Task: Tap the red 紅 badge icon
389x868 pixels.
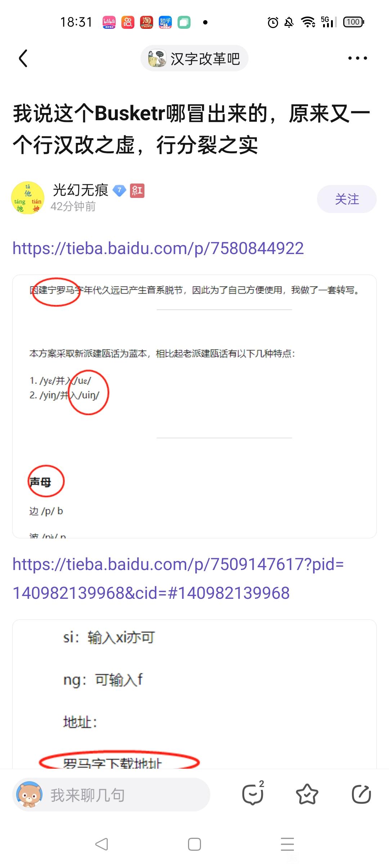Action: point(137,191)
